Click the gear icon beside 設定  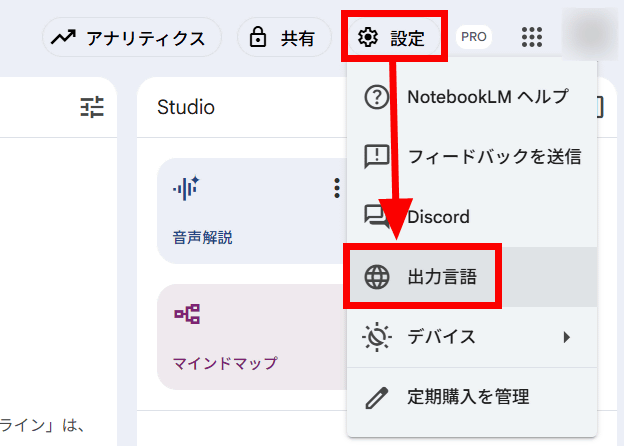368,37
